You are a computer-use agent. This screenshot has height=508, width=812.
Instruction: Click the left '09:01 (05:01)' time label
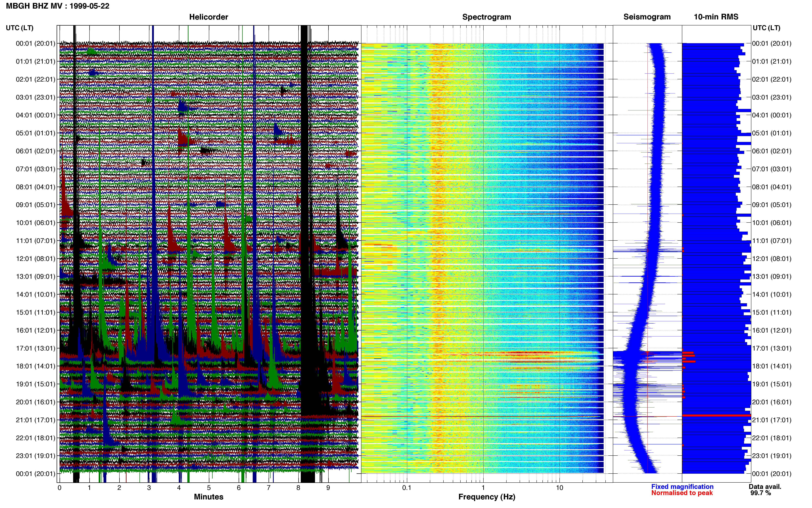(36, 205)
